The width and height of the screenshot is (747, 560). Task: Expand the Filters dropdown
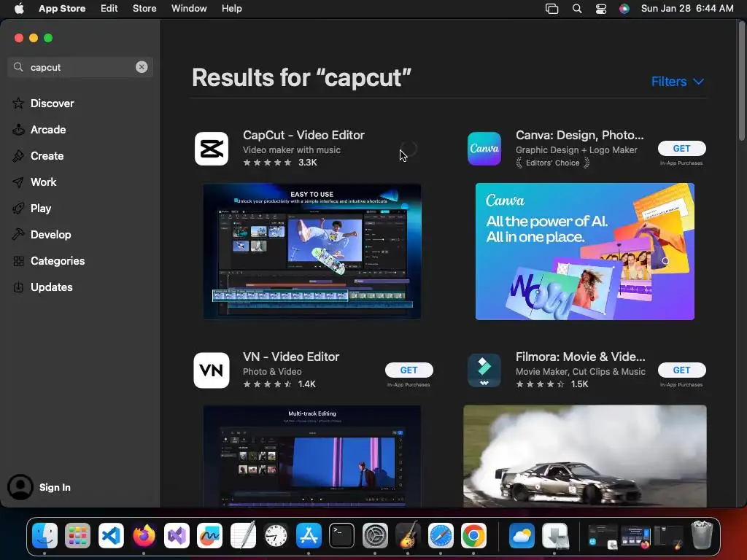[x=678, y=82]
